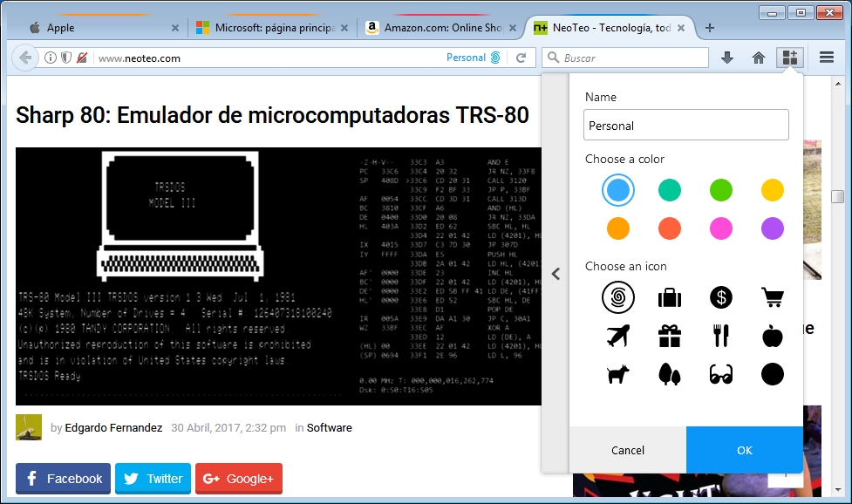Select the NeoTeo tab
Viewport: 852px width, 504px height.
point(609,28)
